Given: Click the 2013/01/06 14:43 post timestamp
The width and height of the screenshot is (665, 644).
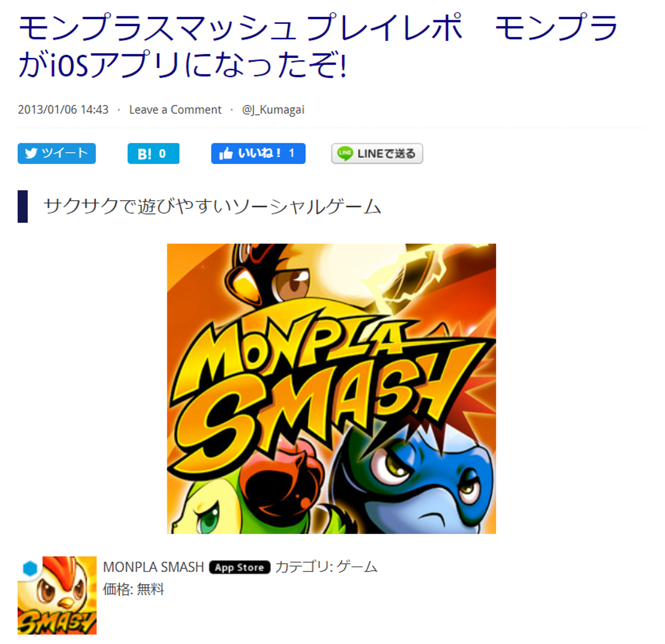Looking at the screenshot, I should (x=63, y=110).
